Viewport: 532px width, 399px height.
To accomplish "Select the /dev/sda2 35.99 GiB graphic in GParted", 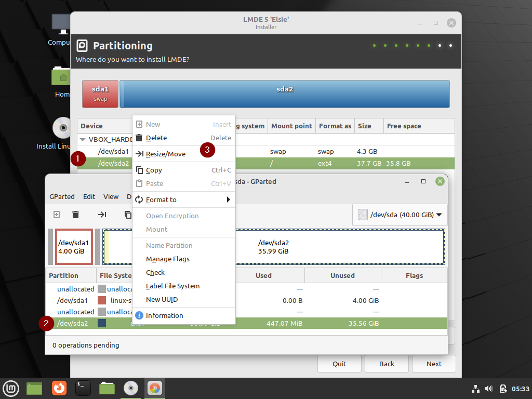I will [273, 247].
